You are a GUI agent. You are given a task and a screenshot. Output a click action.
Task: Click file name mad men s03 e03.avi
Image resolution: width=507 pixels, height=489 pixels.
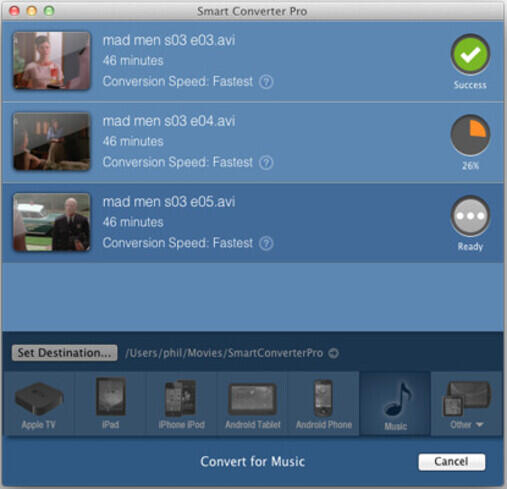pyautogui.click(x=169, y=40)
